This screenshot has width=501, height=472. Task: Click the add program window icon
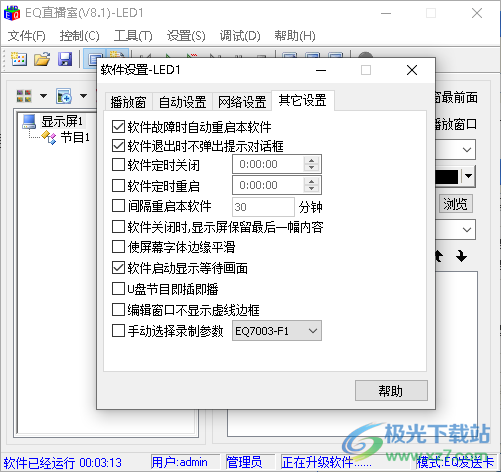point(64,96)
